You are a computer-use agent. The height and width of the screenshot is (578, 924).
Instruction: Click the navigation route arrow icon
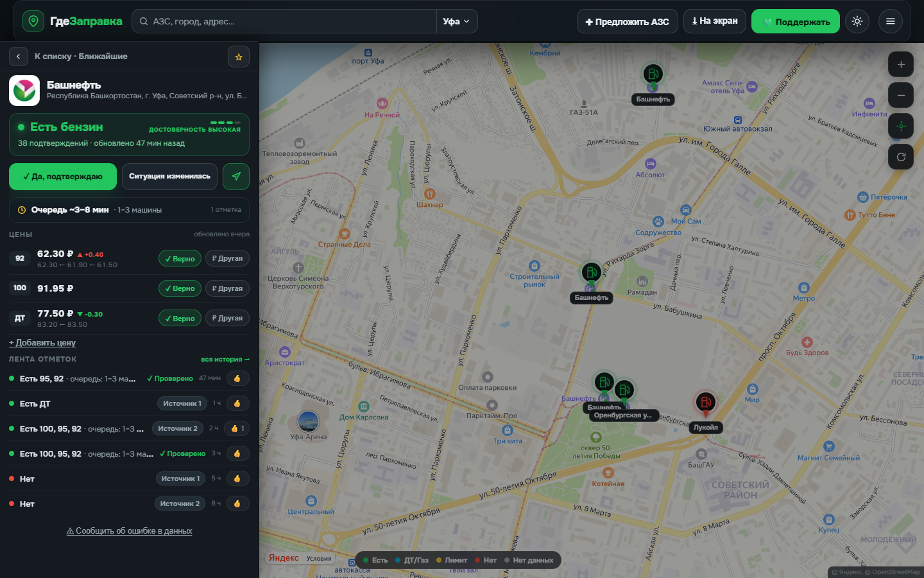click(236, 177)
